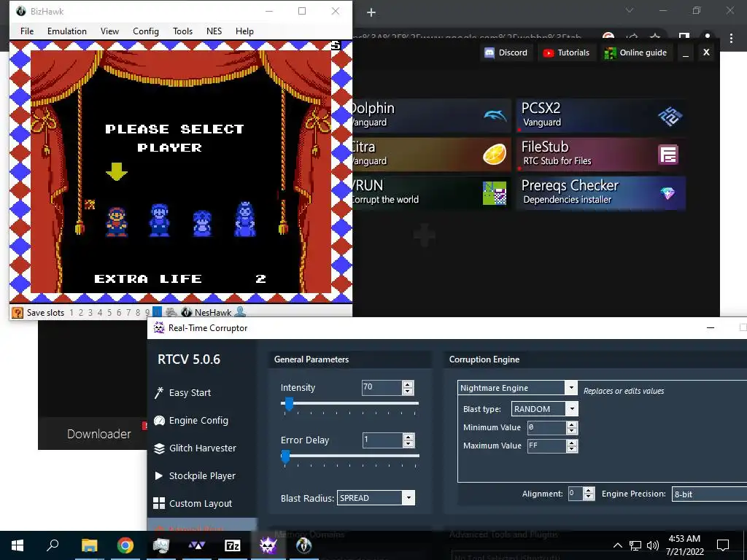The image size is (747, 560).
Task: Open Prereqs Checker dependencies installer
Action: pyautogui.click(x=601, y=192)
